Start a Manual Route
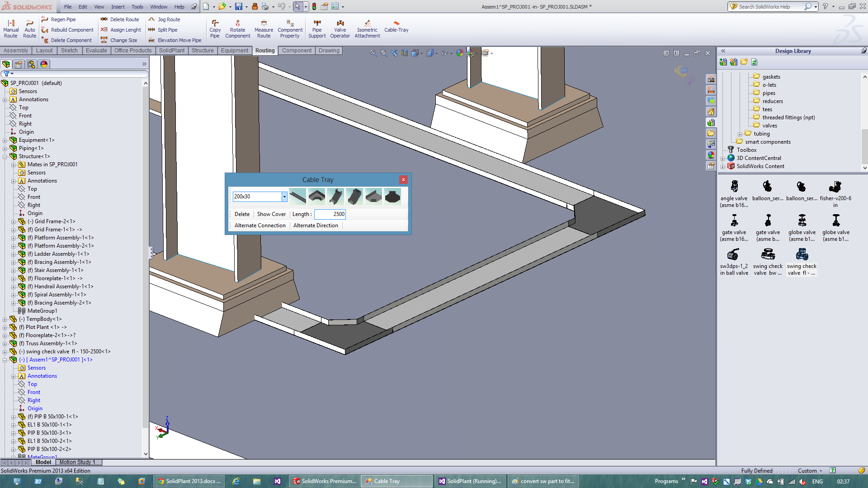This screenshot has height=488, width=868. (11, 29)
